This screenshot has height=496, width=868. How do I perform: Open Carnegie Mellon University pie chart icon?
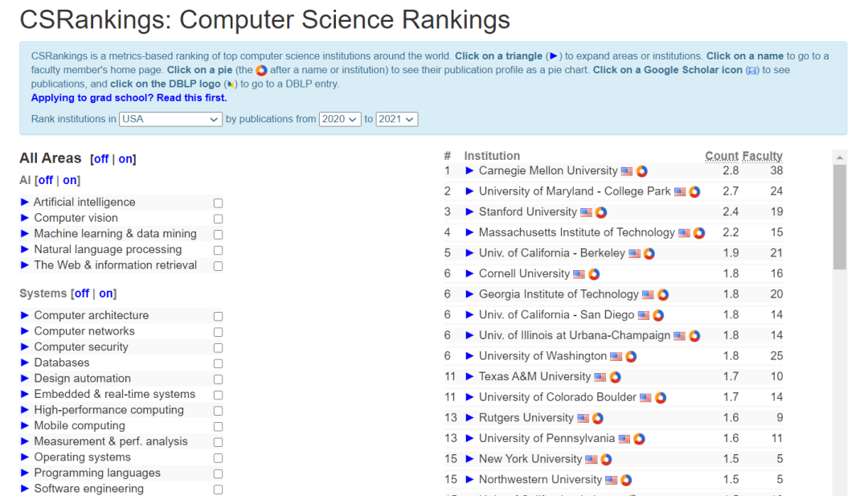[x=642, y=171]
